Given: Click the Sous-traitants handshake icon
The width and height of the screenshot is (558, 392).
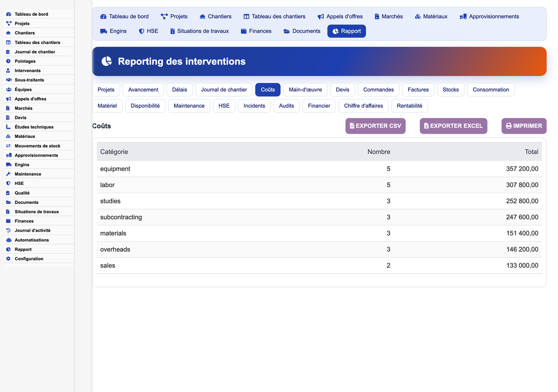Looking at the screenshot, I should pyautogui.click(x=8, y=80).
